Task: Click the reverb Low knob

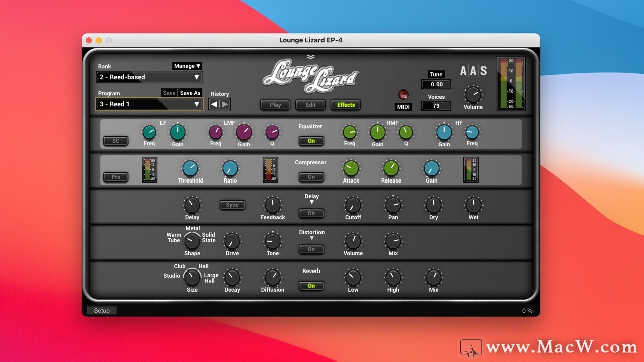Action: (353, 278)
